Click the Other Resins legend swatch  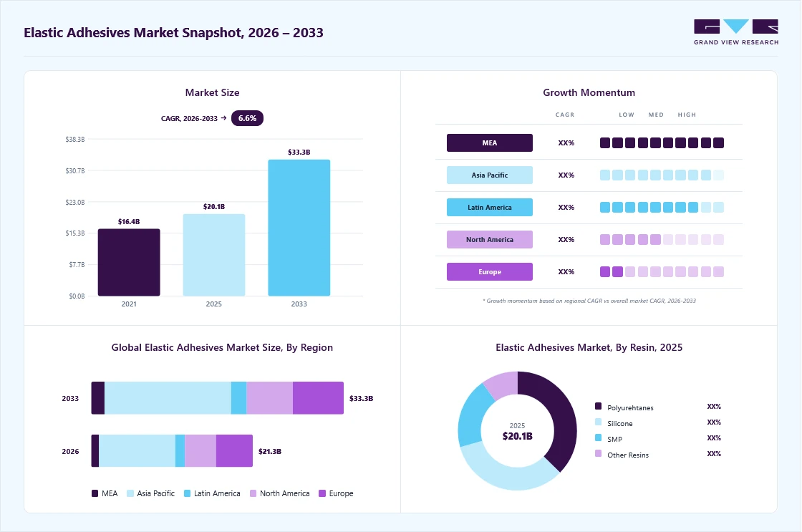point(598,454)
